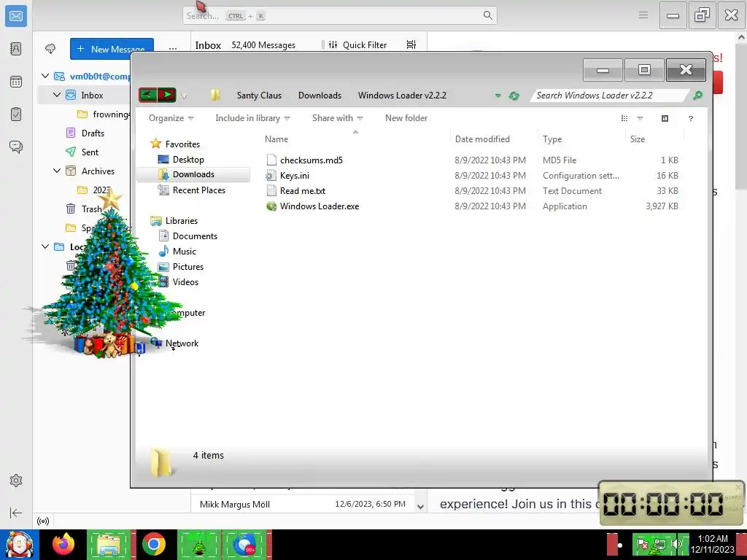
Task: Click the Downloads breadcrumb in address bar
Action: pos(320,96)
